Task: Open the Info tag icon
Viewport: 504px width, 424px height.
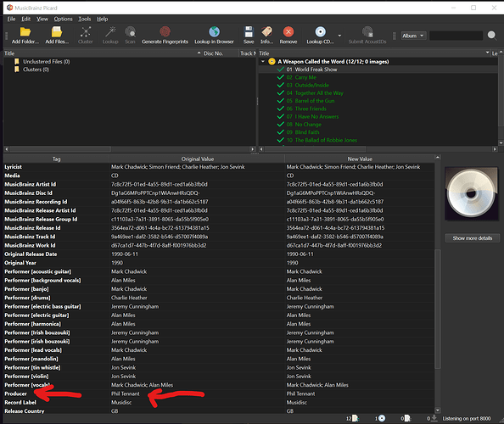Action: 266,32
